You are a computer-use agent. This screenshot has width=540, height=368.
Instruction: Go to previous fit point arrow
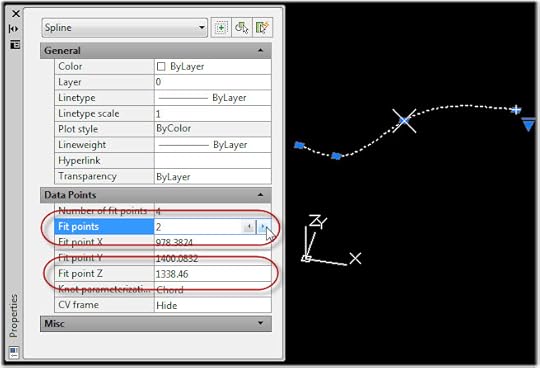coord(248,227)
